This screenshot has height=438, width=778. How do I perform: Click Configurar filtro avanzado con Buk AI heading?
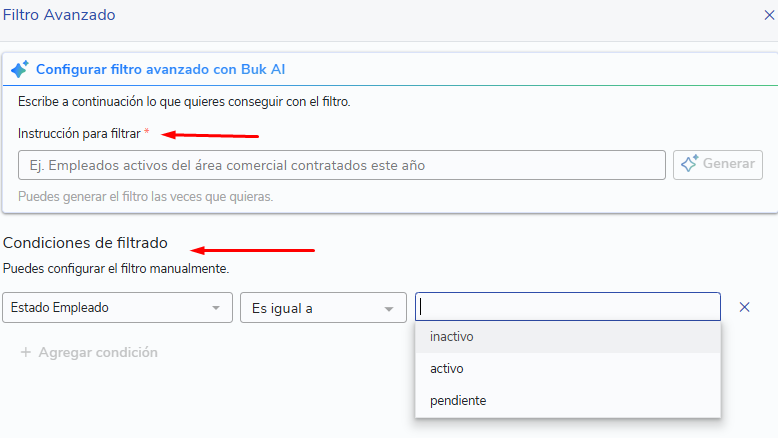(x=161, y=69)
